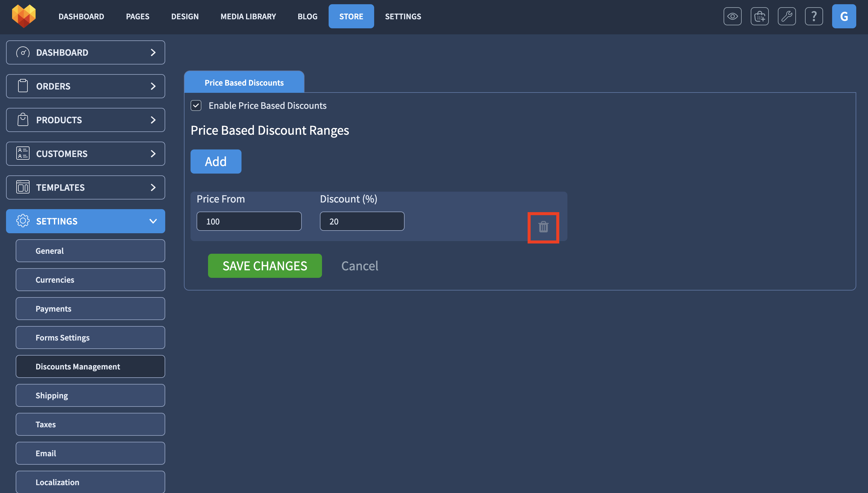
Task: Open the G user account avatar
Action: 844,16
